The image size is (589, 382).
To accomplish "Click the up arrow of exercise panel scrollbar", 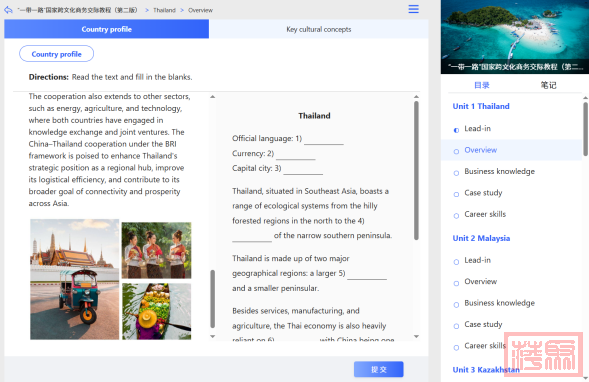I will 416,97.
